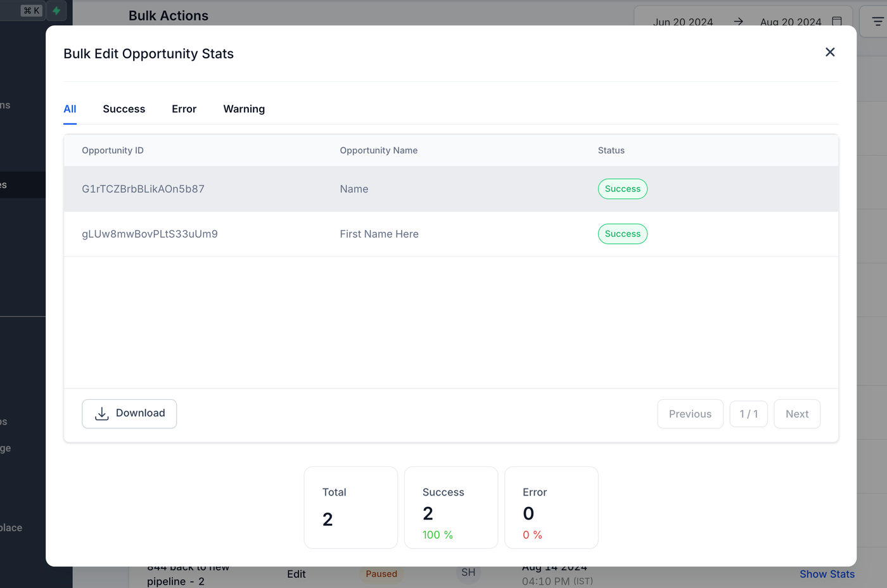
Task: Select the First Name Here opportunity row
Action: [379, 234]
